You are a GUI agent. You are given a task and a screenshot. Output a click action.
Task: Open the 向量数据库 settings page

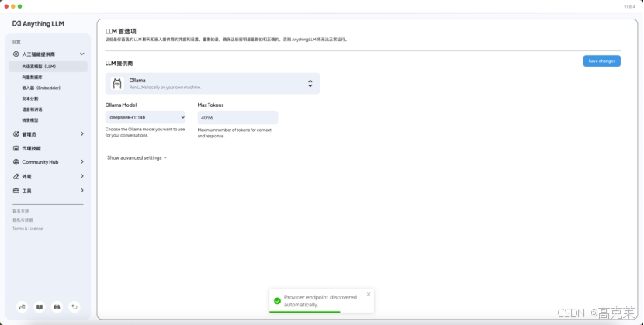pyautogui.click(x=32, y=77)
